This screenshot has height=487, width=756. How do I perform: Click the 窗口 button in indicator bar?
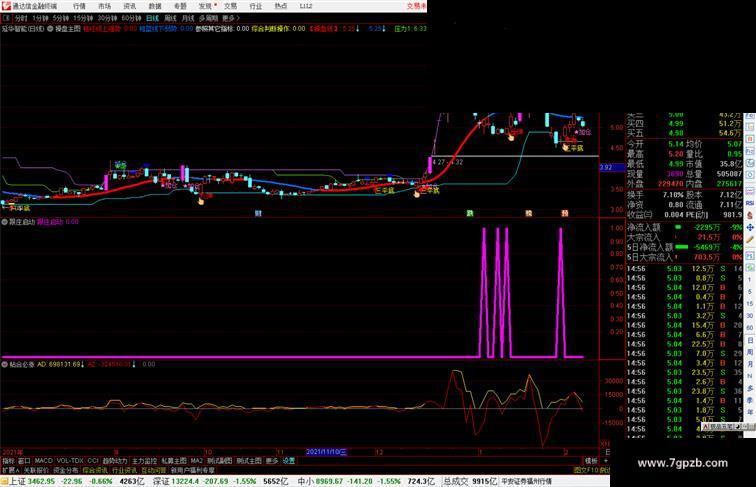click(x=24, y=461)
